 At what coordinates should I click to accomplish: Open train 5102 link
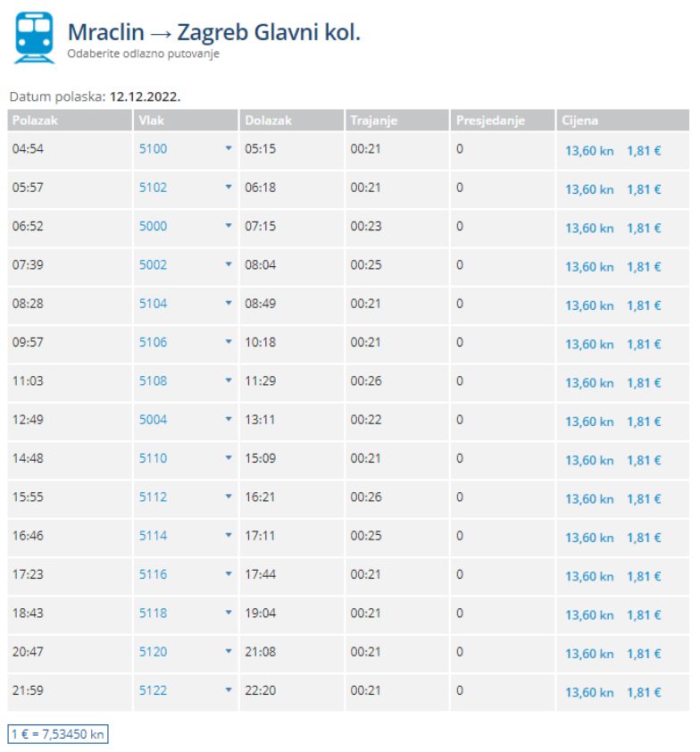(x=153, y=187)
